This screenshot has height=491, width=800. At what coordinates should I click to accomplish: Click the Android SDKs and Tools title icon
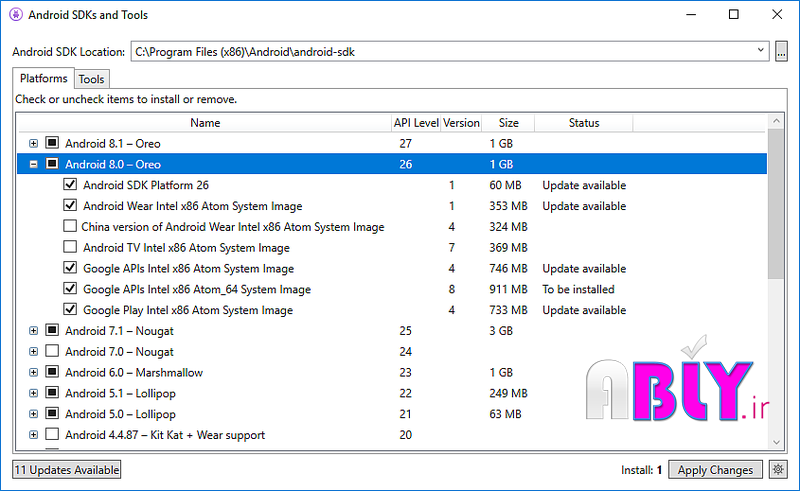[x=16, y=15]
